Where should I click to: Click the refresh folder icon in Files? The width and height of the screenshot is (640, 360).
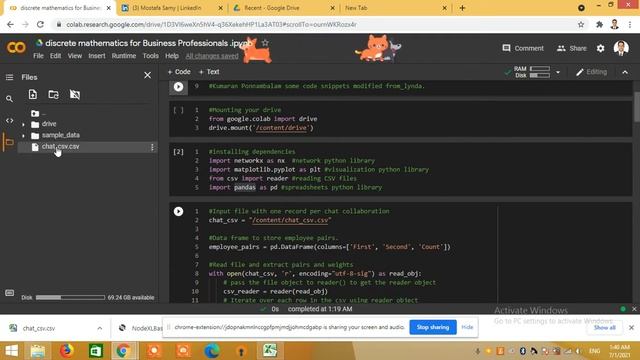tap(53, 95)
